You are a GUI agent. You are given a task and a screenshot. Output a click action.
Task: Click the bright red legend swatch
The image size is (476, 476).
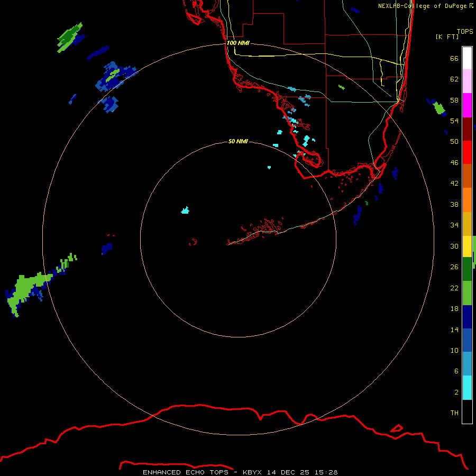click(467, 152)
